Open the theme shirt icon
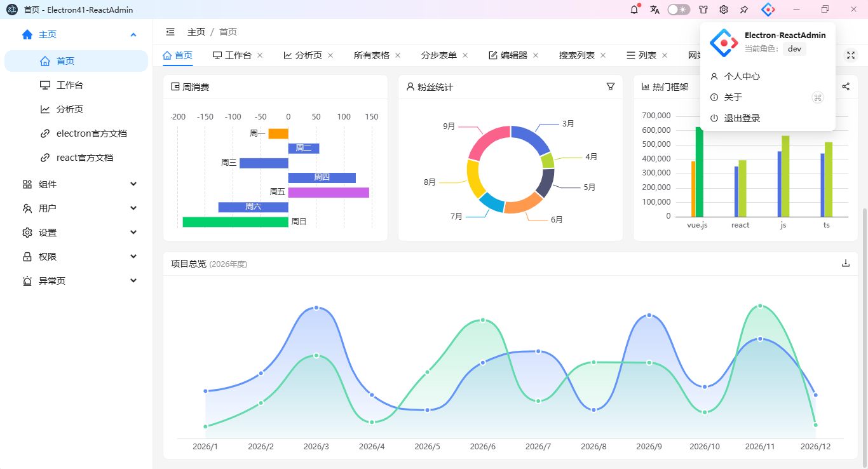The height and width of the screenshot is (469, 868). [703, 10]
